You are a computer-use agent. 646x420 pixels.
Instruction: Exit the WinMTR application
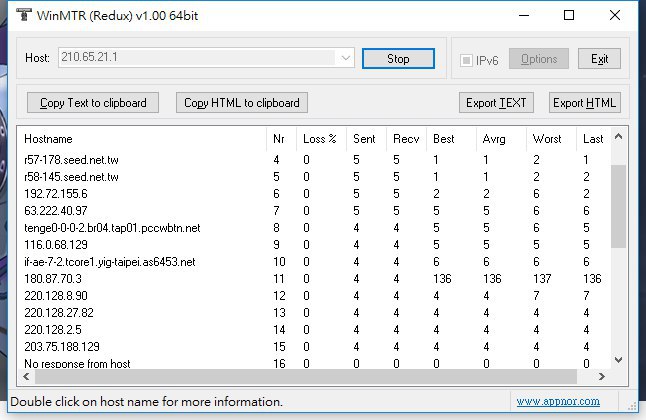599,59
